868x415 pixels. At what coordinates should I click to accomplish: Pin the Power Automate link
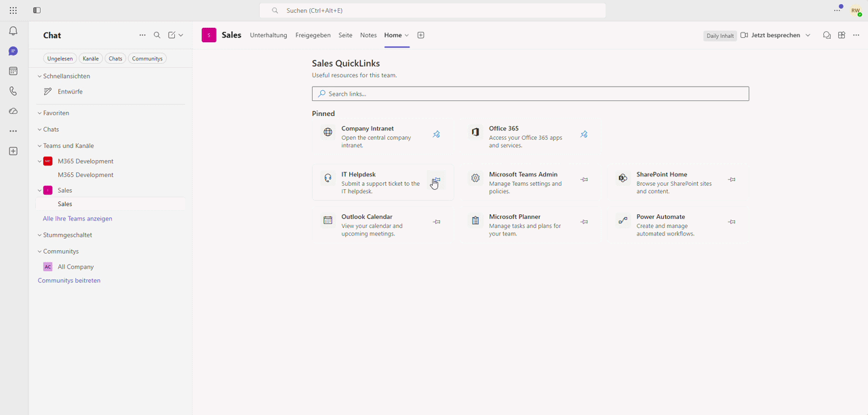[732, 222]
